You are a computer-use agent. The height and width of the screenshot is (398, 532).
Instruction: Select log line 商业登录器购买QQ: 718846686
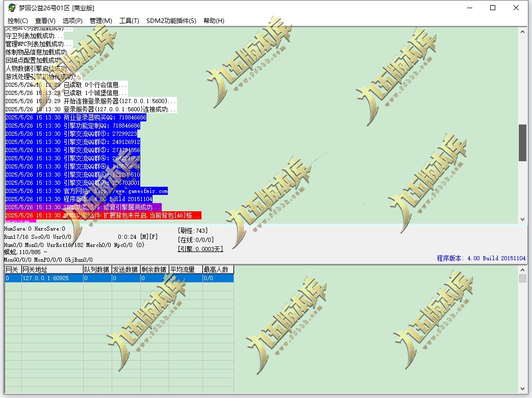(x=75, y=117)
